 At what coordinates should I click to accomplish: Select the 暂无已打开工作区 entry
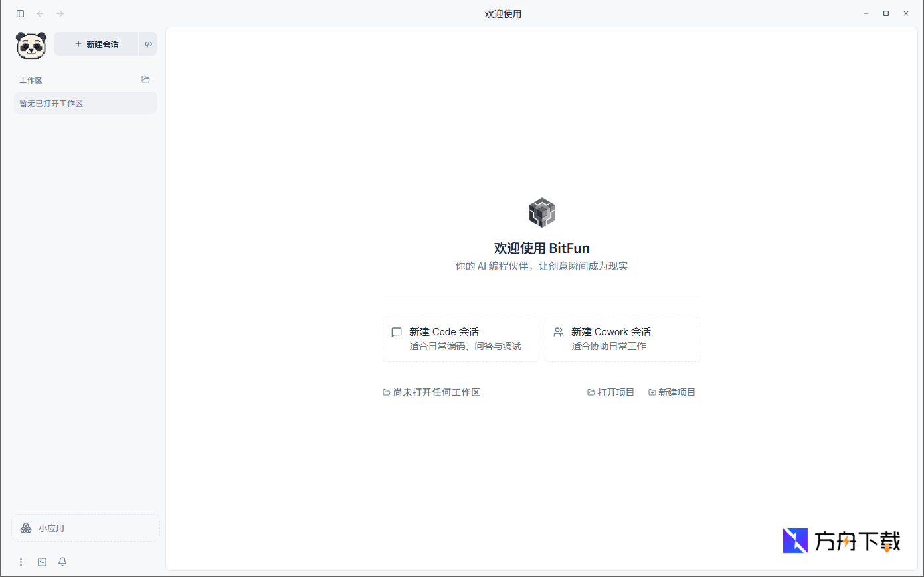coord(85,103)
